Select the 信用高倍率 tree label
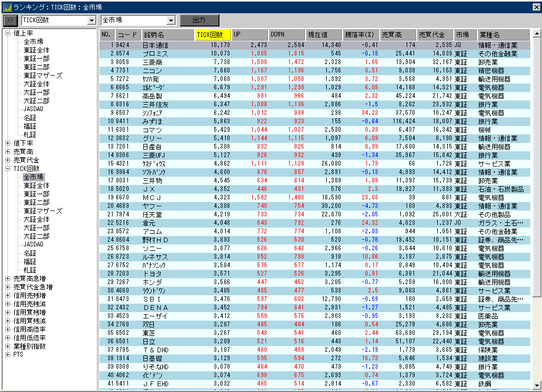542x392 pixels. click(30, 330)
